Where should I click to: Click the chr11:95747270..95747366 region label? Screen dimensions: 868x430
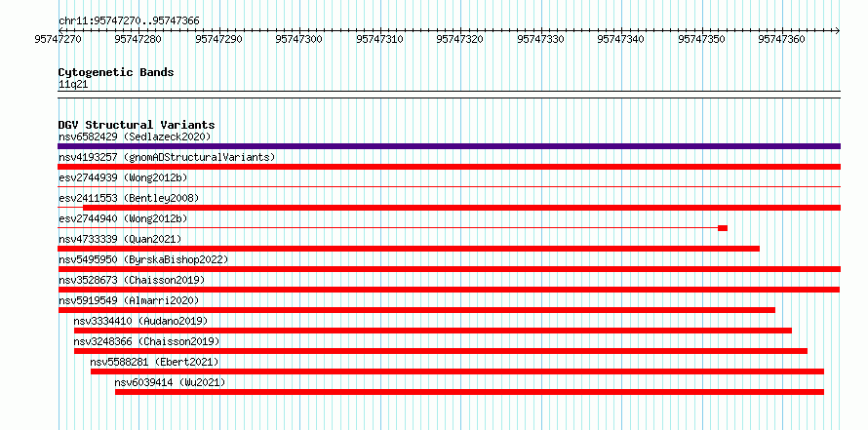pos(129,21)
